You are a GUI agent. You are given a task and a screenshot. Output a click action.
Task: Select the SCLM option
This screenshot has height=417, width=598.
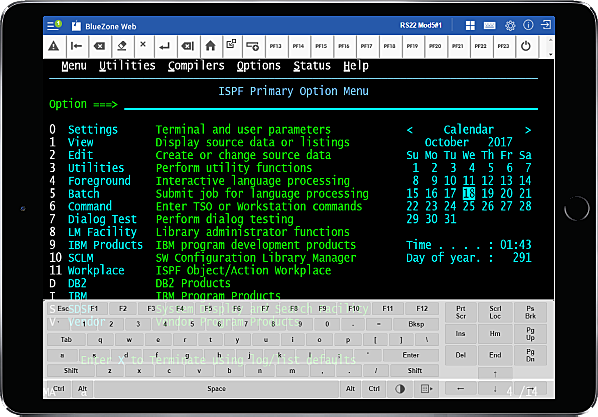tap(80, 258)
